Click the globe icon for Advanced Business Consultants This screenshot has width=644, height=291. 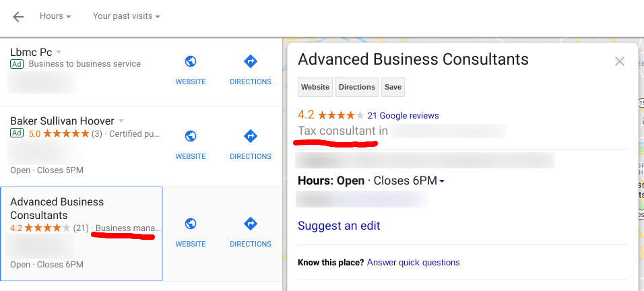(x=191, y=224)
